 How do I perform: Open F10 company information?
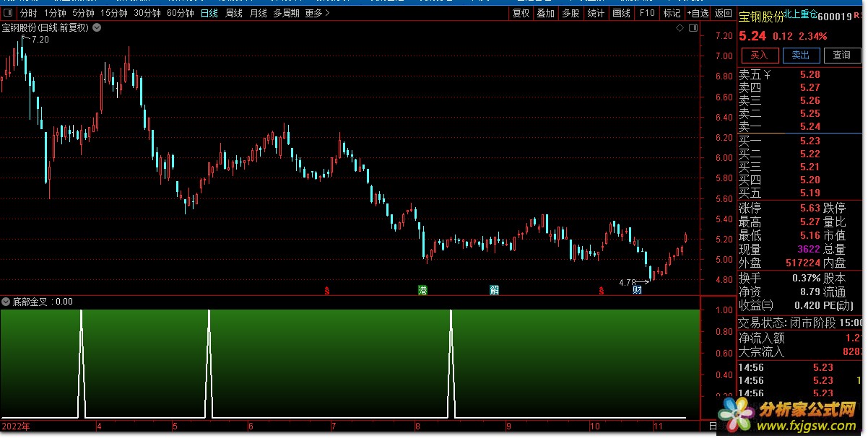[x=647, y=13]
